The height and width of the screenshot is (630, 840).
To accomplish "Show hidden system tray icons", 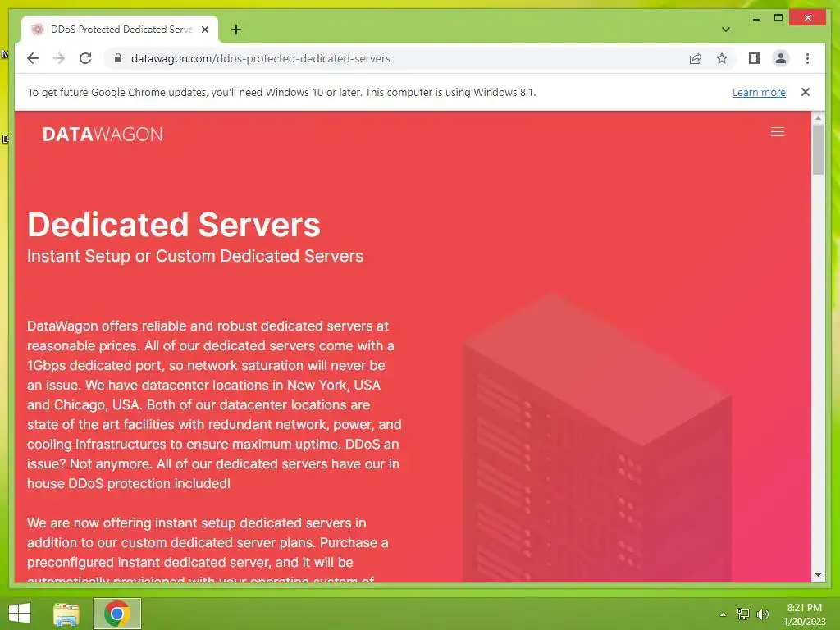I will (x=723, y=614).
